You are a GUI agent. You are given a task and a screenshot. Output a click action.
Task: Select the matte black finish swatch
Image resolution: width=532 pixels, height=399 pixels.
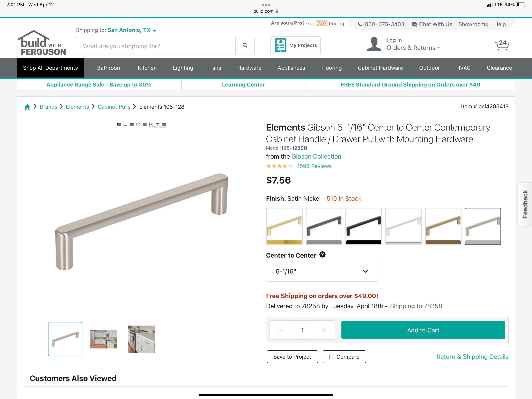pos(363,226)
